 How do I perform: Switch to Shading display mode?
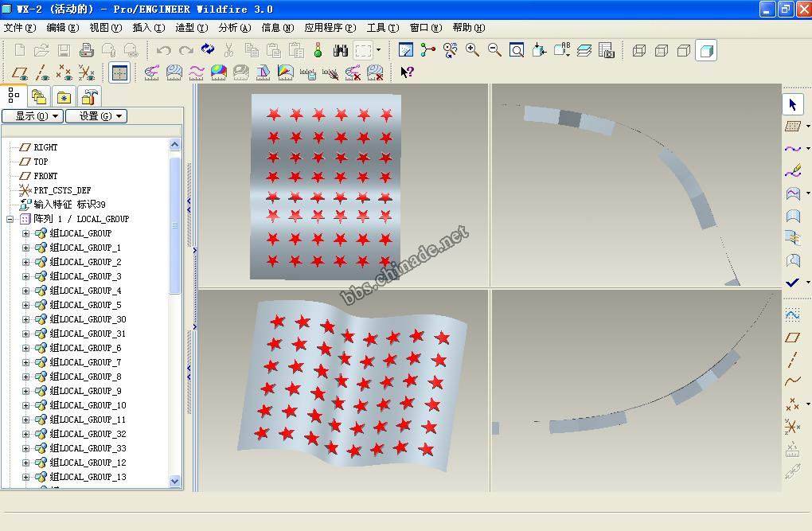pos(706,50)
